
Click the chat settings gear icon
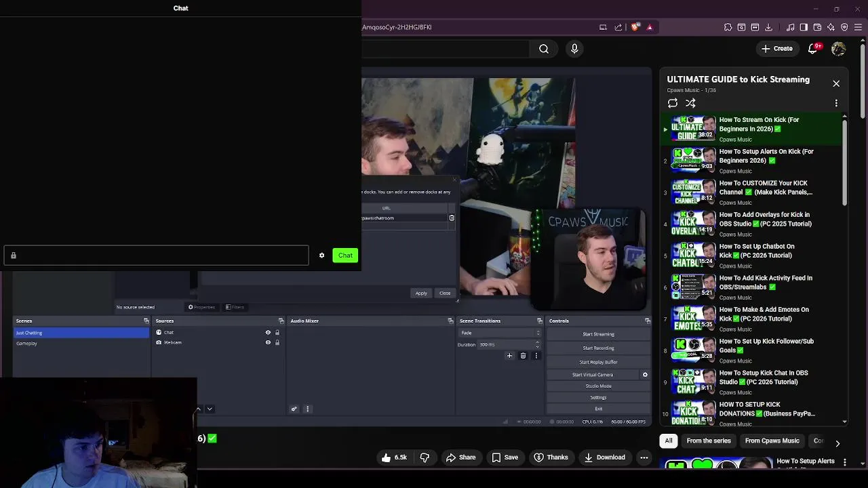[x=321, y=256]
